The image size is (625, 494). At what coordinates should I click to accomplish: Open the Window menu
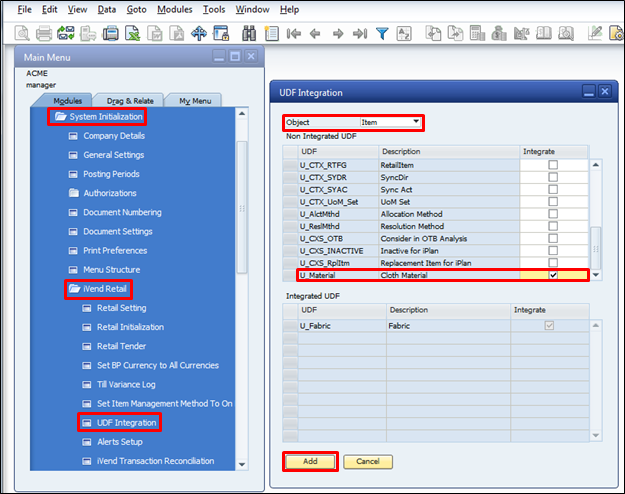(x=252, y=10)
